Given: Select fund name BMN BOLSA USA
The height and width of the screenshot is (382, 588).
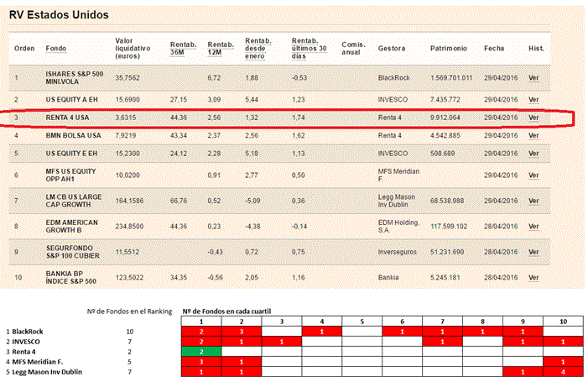Looking at the screenshot, I should click(x=73, y=135).
